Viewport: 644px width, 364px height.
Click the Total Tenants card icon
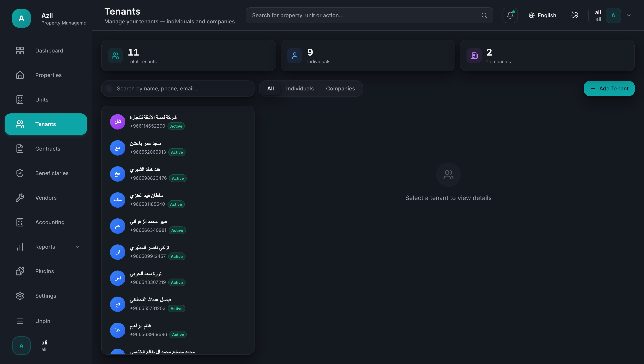pos(115,56)
